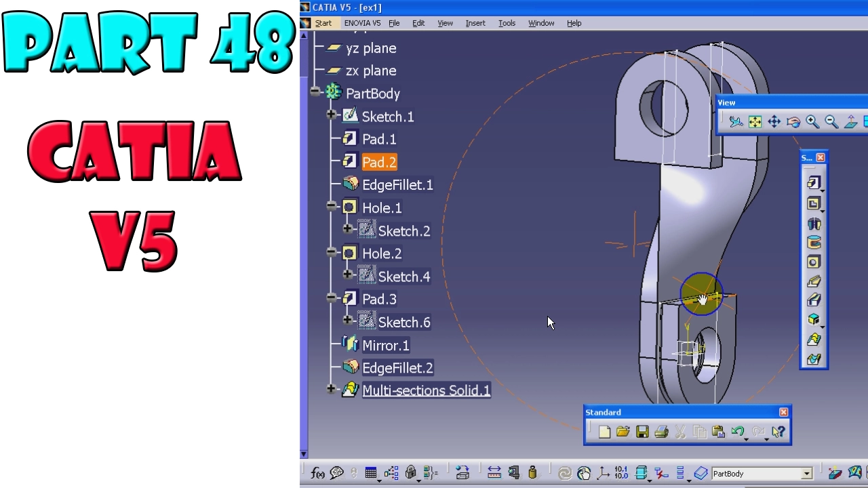Open the File menu
Viewport: 868px width, 488px height.
[x=394, y=23]
